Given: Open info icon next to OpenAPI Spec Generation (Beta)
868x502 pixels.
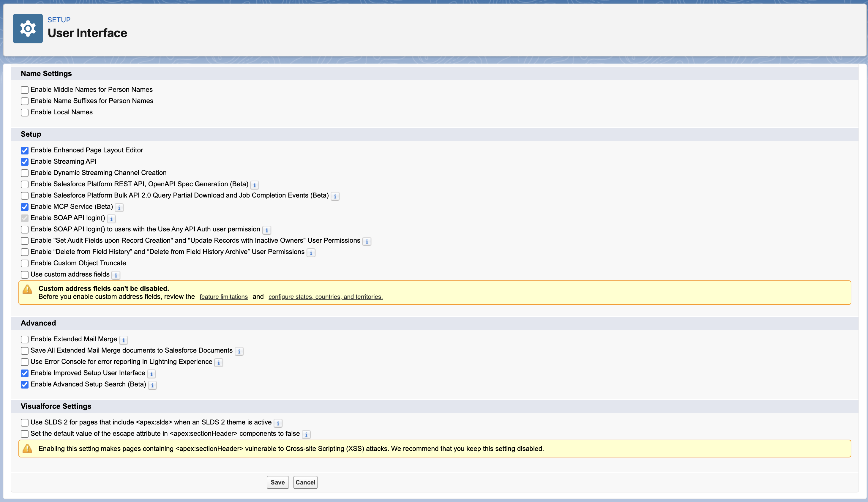Looking at the screenshot, I should point(255,185).
